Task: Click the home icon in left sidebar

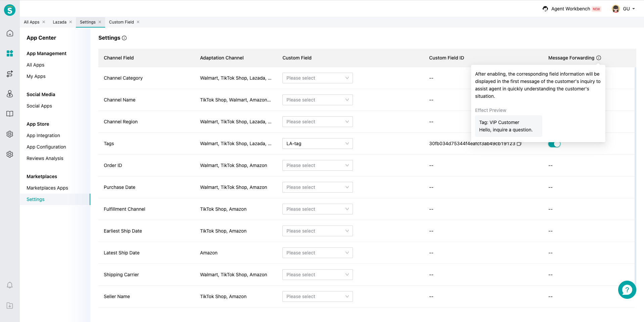Action: coord(10,33)
